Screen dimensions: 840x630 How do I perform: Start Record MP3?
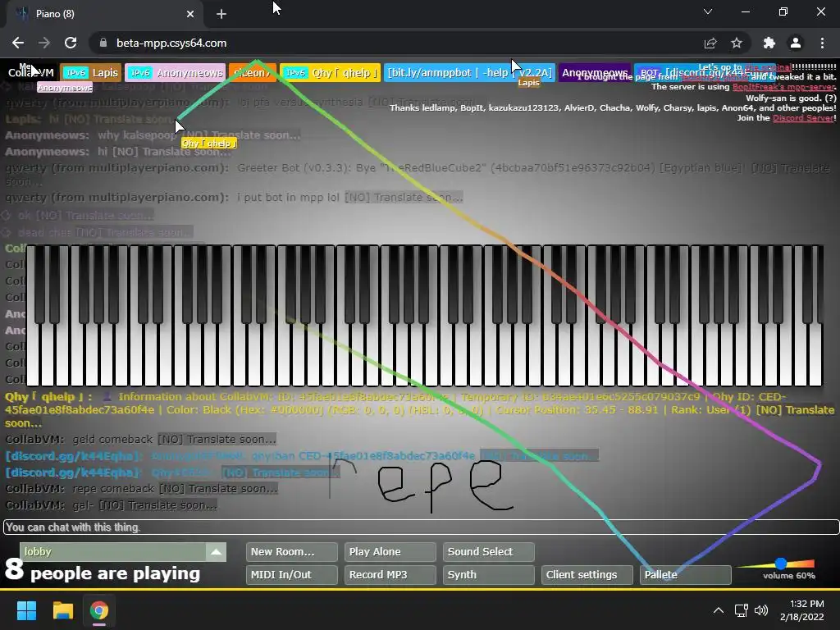390,575
